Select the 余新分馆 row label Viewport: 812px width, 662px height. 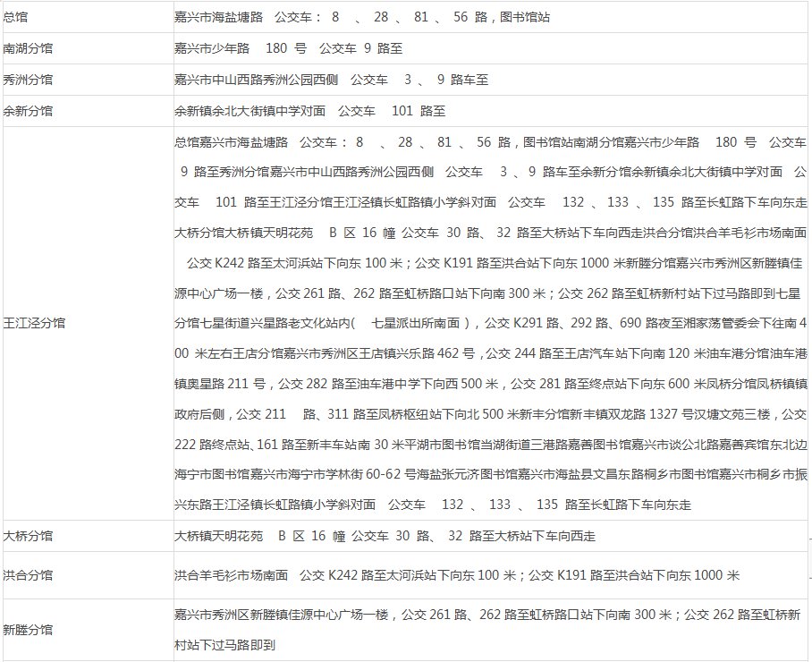point(28,111)
